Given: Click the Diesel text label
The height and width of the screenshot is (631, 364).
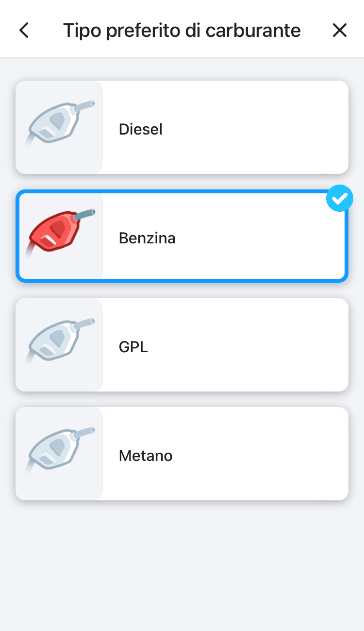Looking at the screenshot, I should tap(141, 129).
